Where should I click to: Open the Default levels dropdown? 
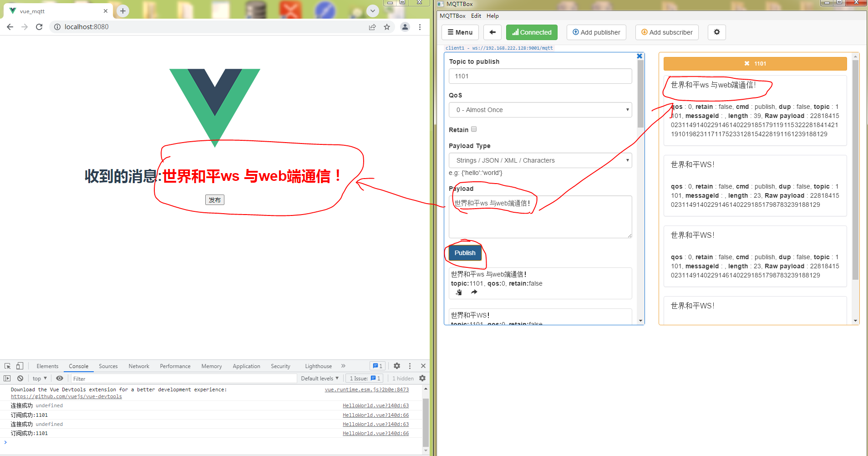pos(320,378)
